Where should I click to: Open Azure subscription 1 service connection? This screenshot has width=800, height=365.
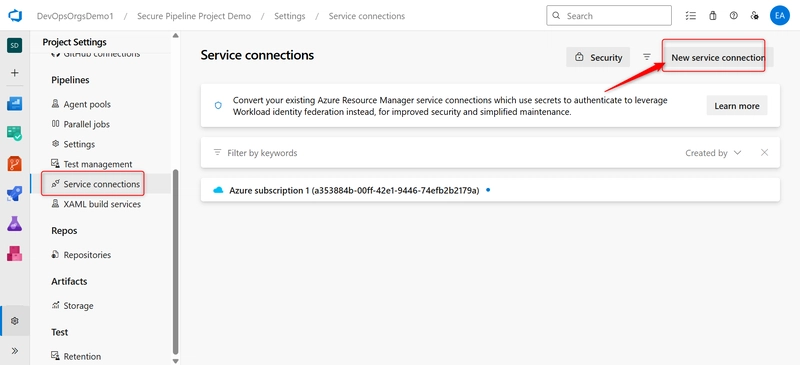490,190
